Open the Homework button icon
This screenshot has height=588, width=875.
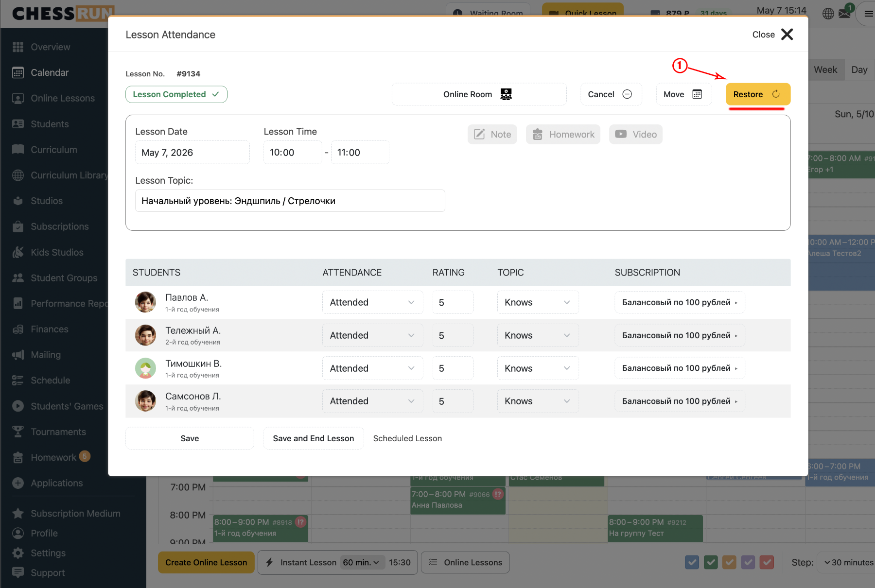[537, 135]
